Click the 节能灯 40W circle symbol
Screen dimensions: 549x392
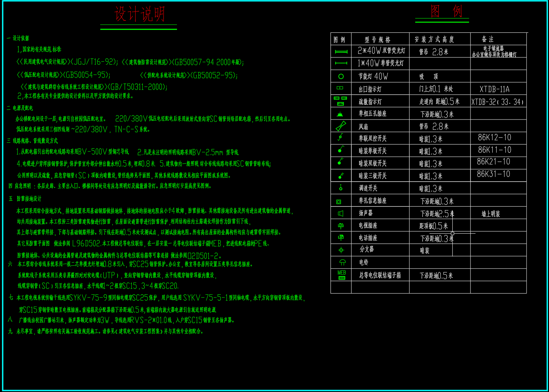(341, 76)
